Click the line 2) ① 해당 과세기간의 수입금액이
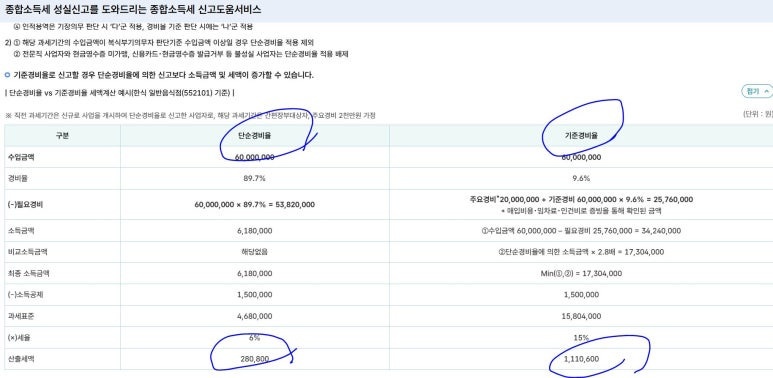The height and width of the screenshot is (378, 773). [160, 42]
